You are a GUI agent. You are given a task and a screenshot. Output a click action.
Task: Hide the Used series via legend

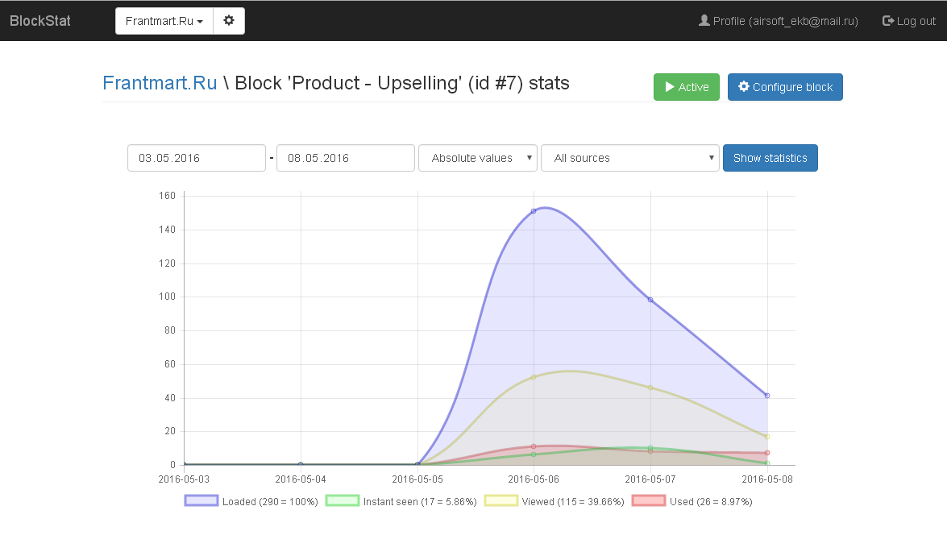648,501
